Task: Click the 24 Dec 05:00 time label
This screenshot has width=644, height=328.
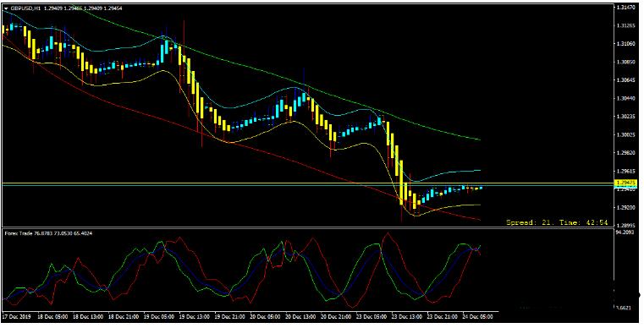Action: 478,317
